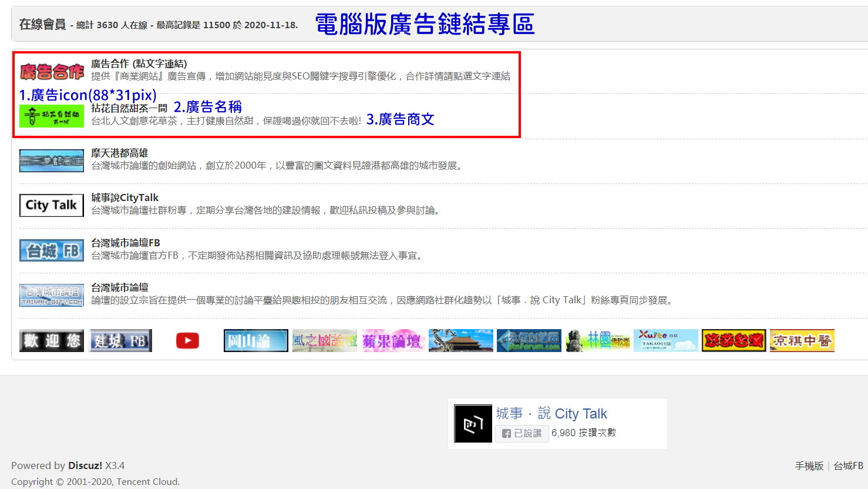This screenshot has width=868, height=489.
Task: Click the red and yellow banner icon
Action: pyautogui.click(x=734, y=341)
